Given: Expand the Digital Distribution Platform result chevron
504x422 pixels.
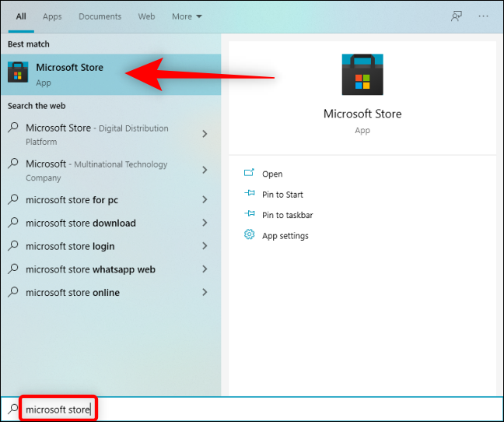Looking at the screenshot, I should tap(205, 134).
